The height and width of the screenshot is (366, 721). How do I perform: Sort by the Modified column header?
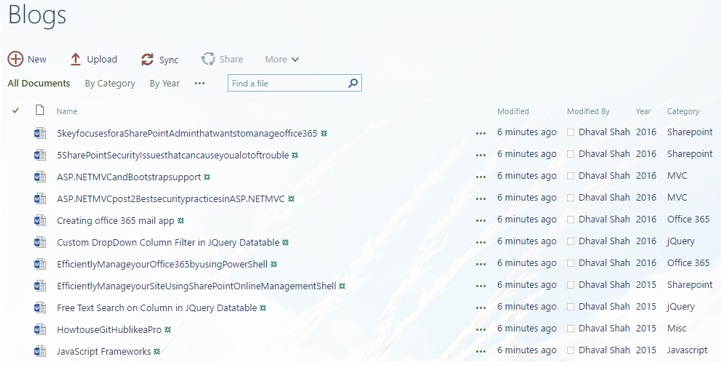pos(513,111)
